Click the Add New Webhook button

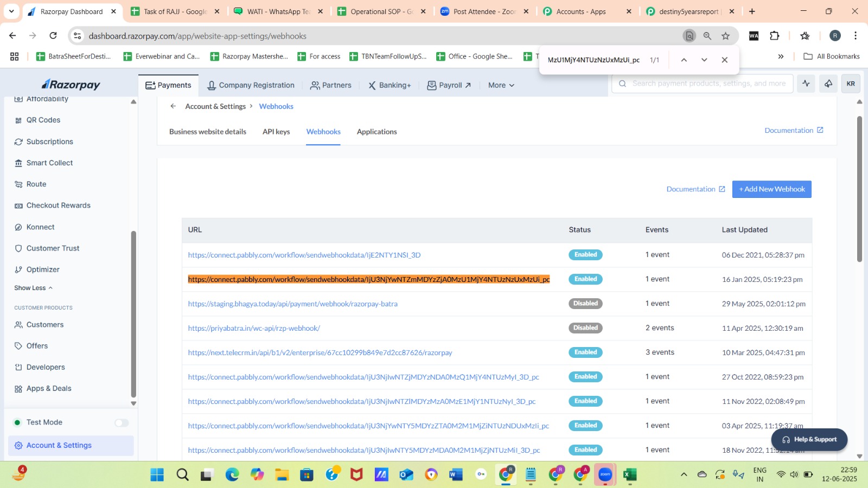772,189
